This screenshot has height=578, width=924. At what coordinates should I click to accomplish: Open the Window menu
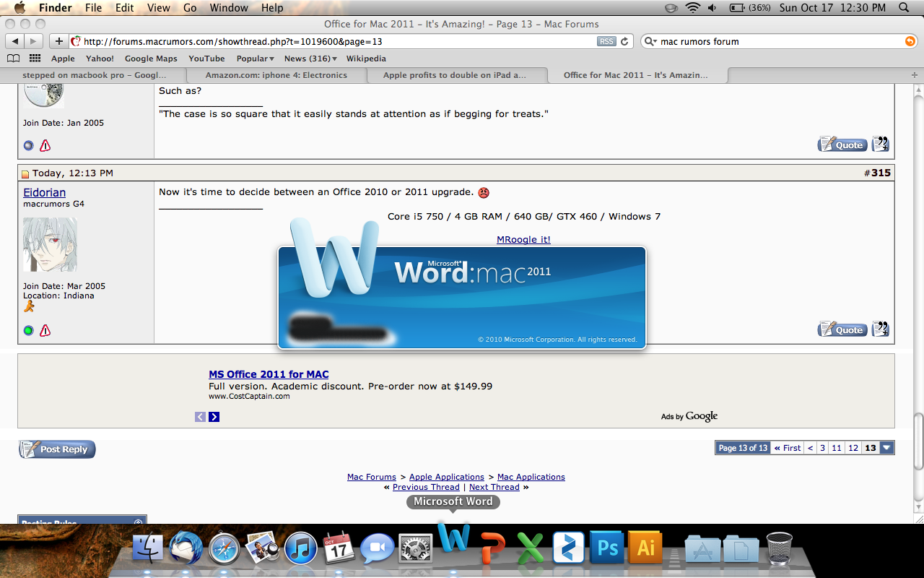228,8
